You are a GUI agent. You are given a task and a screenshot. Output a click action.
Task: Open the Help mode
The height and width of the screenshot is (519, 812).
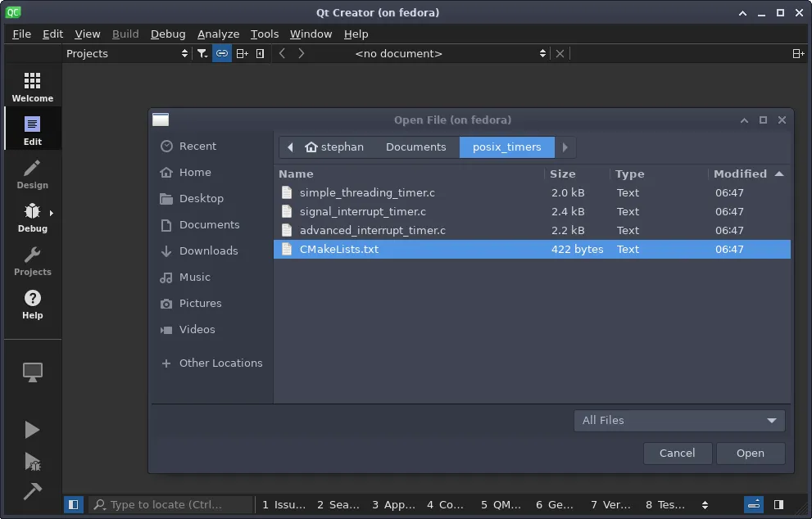click(32, 305)
